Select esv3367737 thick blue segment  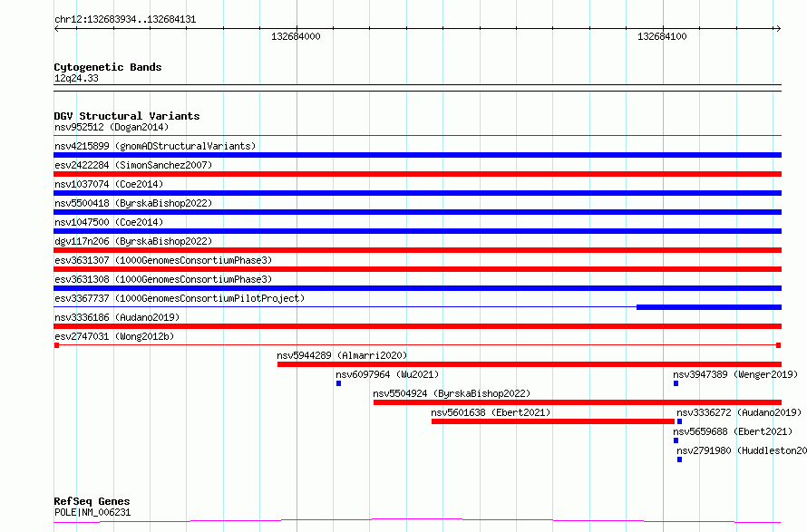point(709,307)
